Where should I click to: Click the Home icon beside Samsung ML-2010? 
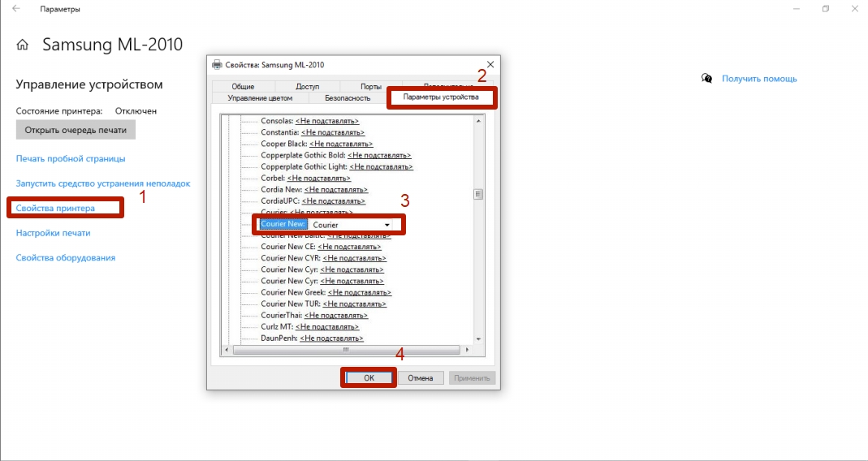click(x=23, y=45)
